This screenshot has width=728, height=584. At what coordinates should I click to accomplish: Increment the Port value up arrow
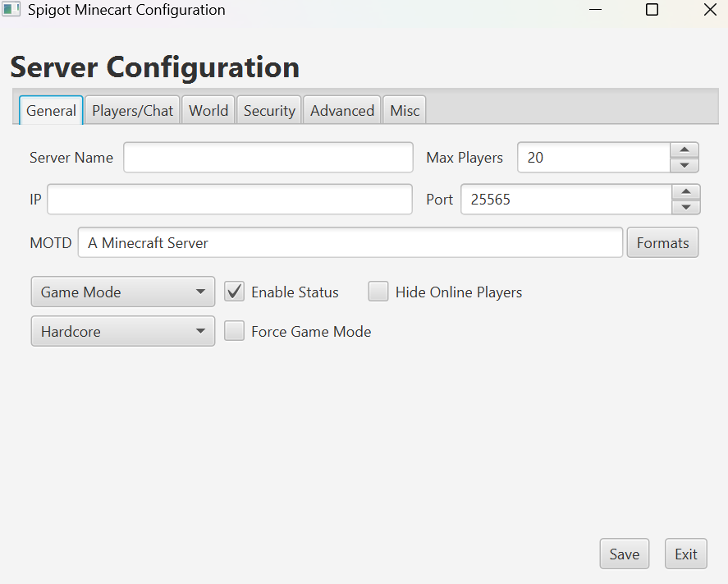click(x=686, y=191)
